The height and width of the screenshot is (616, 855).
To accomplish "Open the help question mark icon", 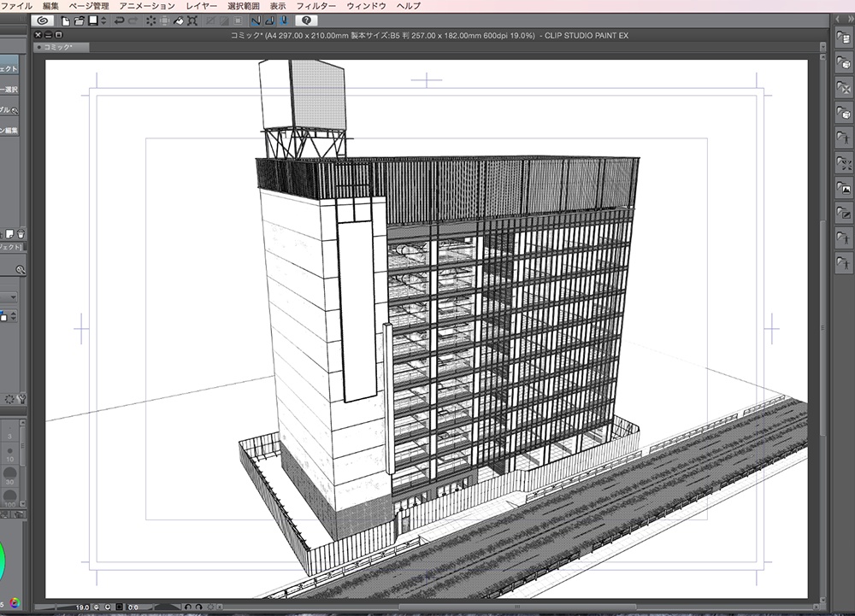I will [306, 21].
